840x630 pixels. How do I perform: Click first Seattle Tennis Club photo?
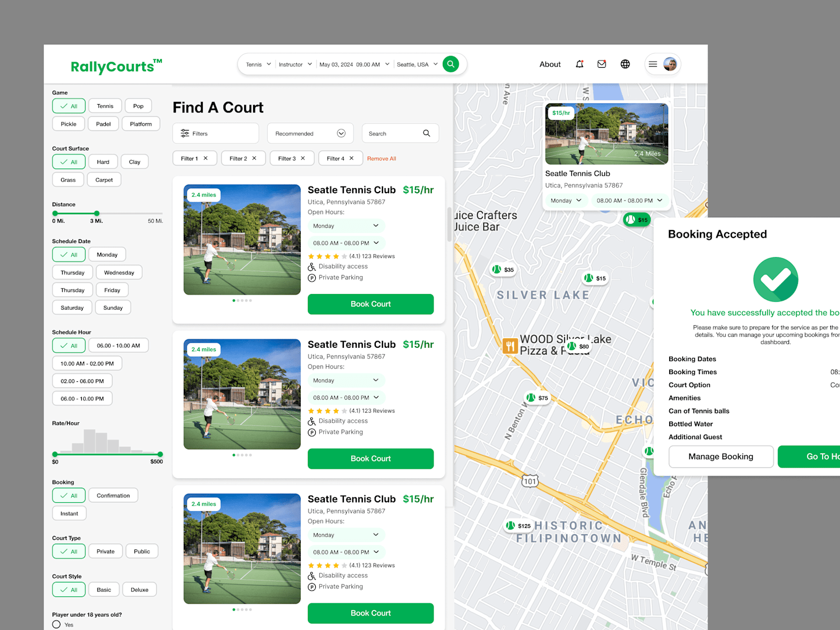tap(242, 240)
